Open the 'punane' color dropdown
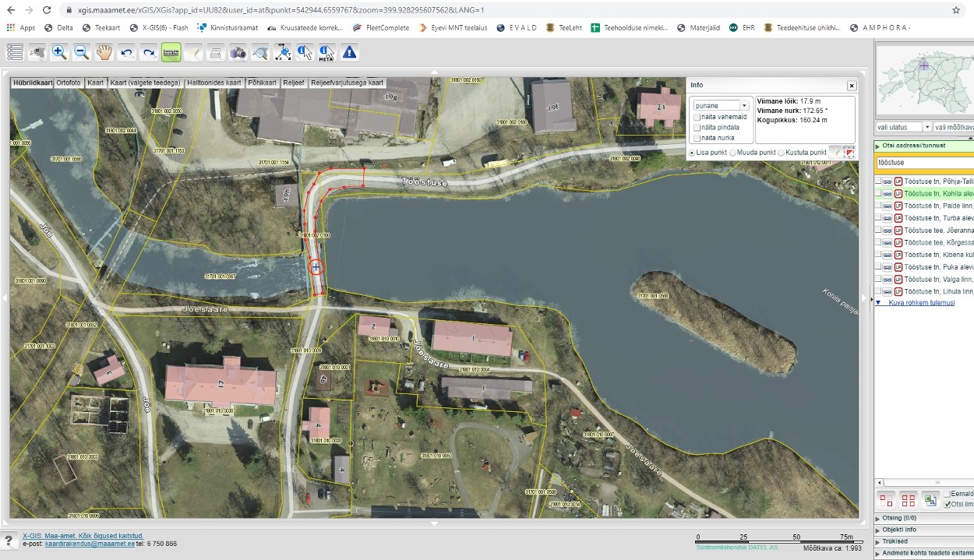This screenshot has width=974, height=560. coord(721,105)
